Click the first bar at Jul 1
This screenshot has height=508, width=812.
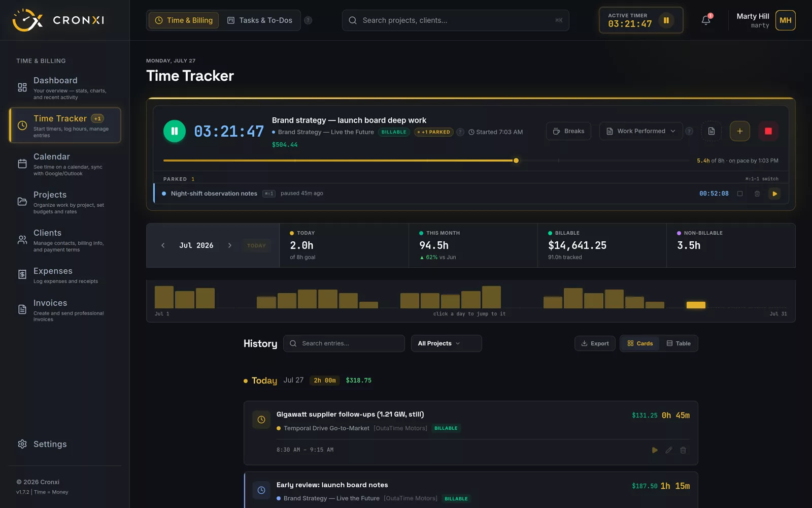[164, 297]
